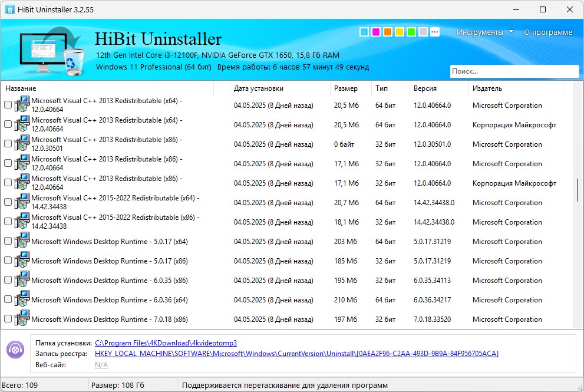Click Размер: 108 Гб in status bar
Image resolution: width=584 pixels, height=392 pixels.
click(x=118, y=385)
